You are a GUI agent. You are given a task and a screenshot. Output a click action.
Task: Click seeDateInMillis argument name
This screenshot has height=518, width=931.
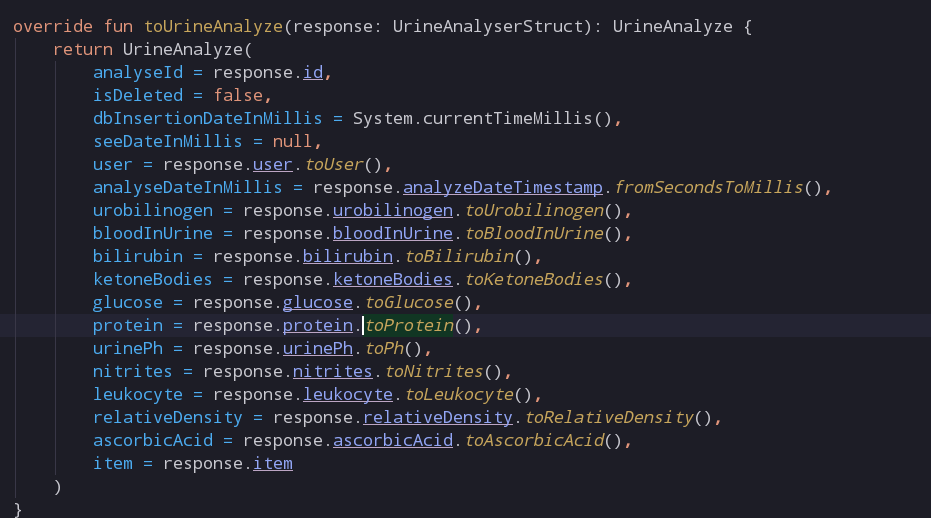pyautogui.click(x=167, y=141)
